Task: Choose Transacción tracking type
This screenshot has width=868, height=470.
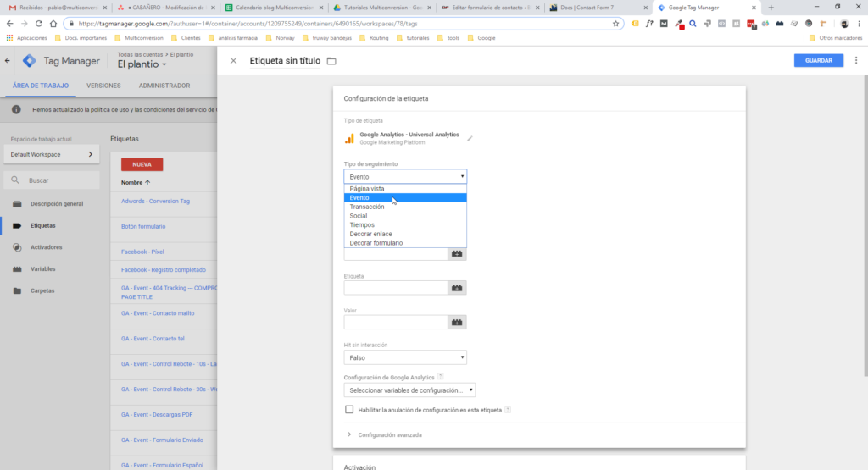Action: (x=405, y=207)
